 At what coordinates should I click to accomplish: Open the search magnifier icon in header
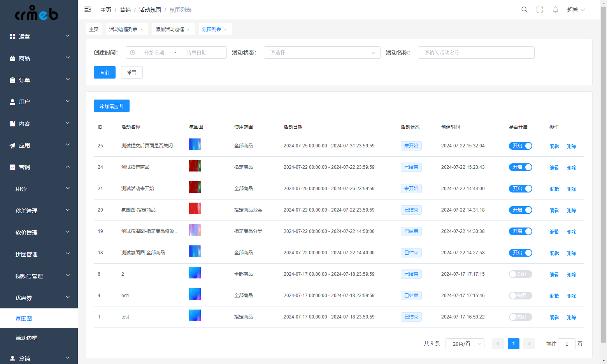coord(525,10)
